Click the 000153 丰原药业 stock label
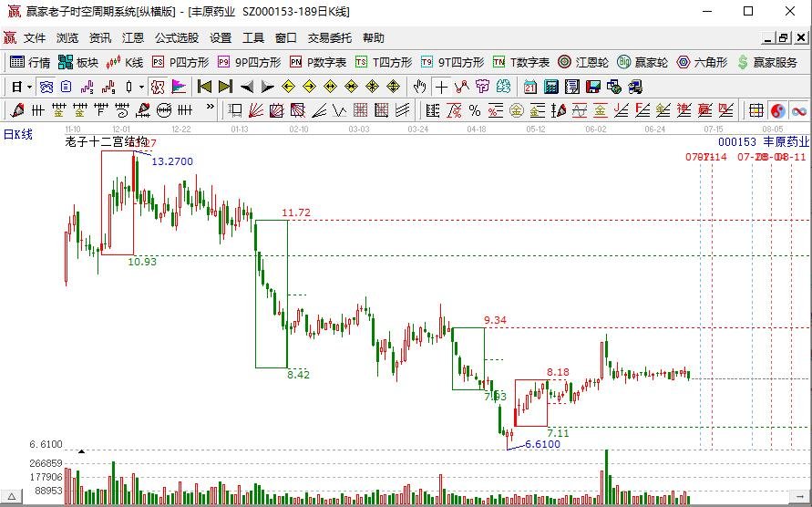This screenshot has height=507, width=812. pyautogui.click(x=764, y=141)
